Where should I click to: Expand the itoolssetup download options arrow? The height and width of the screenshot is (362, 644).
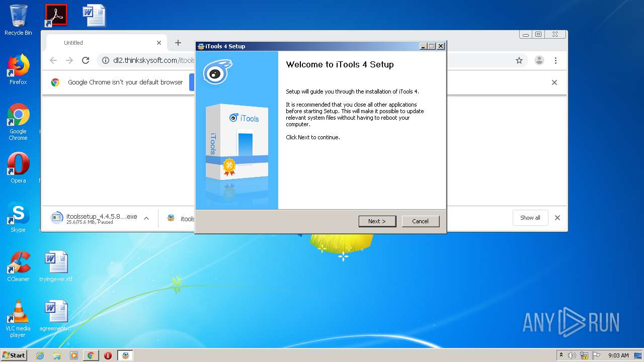tap(146, 218)
